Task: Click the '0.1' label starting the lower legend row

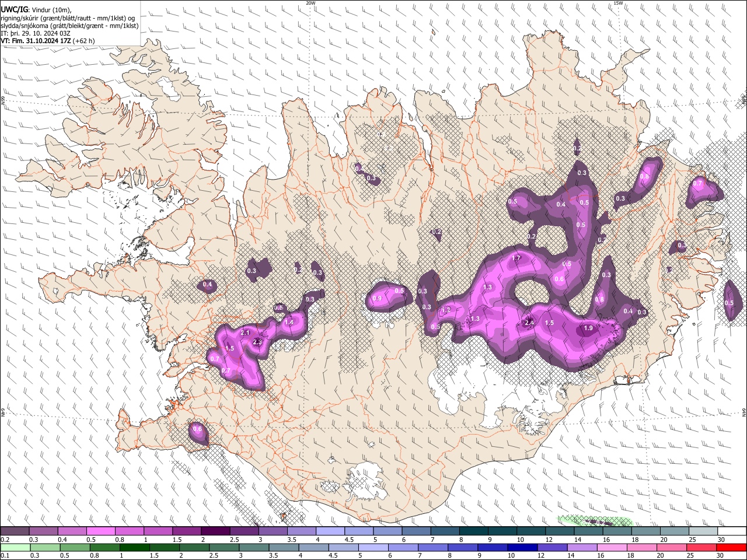Action: (5, 555)
